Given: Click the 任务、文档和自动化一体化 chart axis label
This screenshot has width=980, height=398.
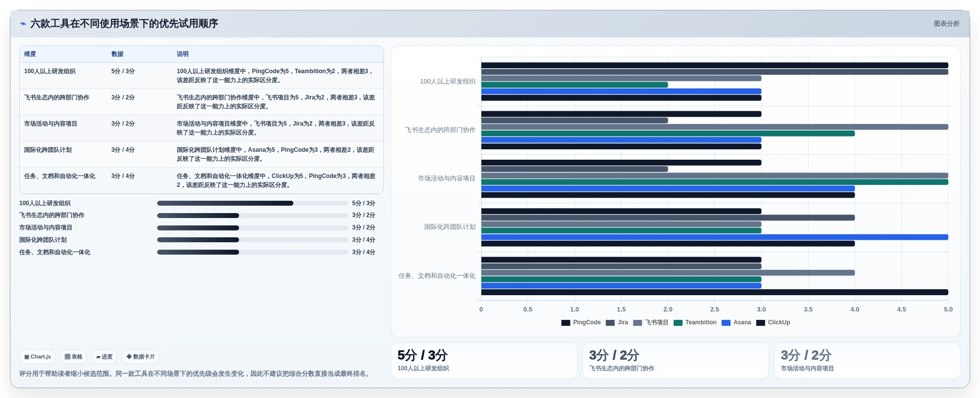Looking at the screenshot, I should (x=437, y=276).
